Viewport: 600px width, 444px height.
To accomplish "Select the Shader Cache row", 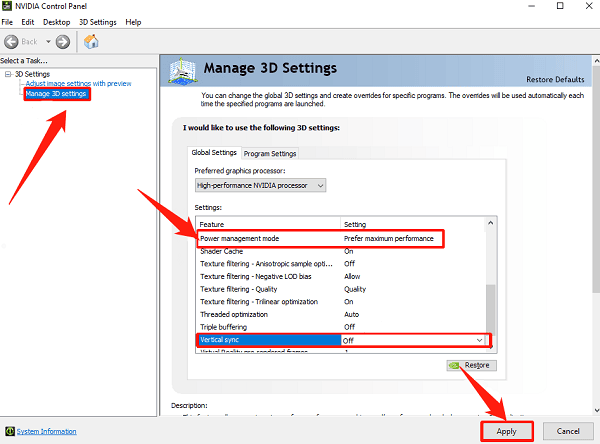I will pos(341,251).
